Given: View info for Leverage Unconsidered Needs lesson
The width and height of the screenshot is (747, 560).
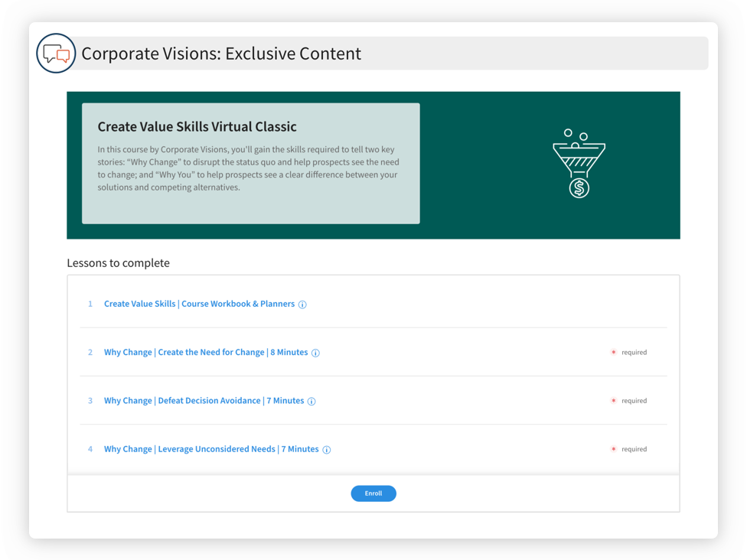Looking at the screenshot, I should (326, 450).
